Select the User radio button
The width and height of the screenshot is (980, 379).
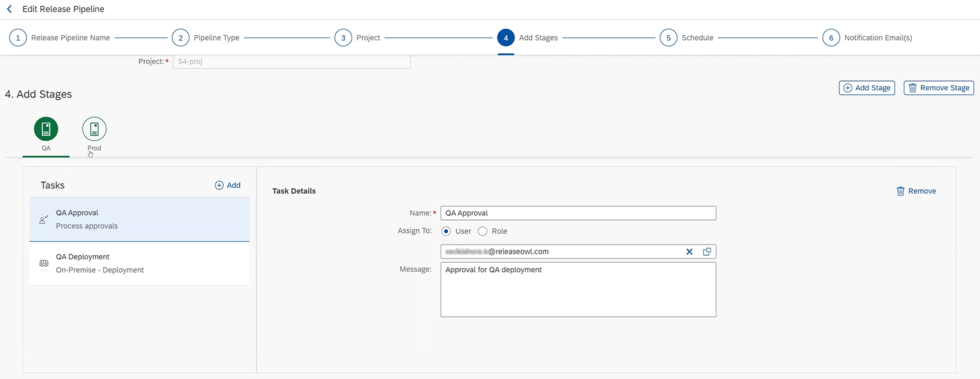[x=446, y=231]
